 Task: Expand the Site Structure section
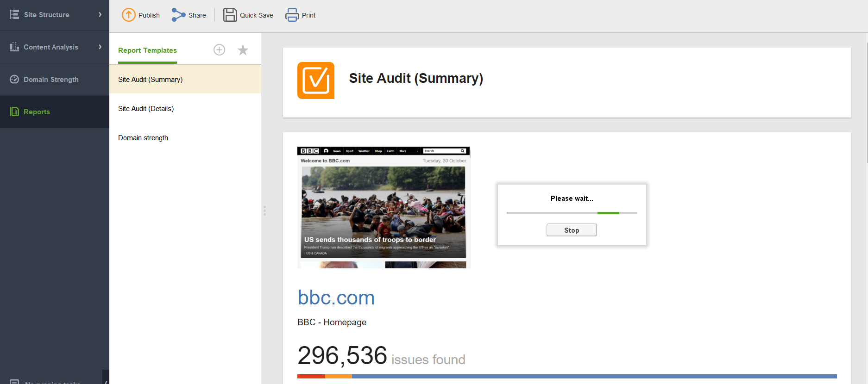click(100, 15)
